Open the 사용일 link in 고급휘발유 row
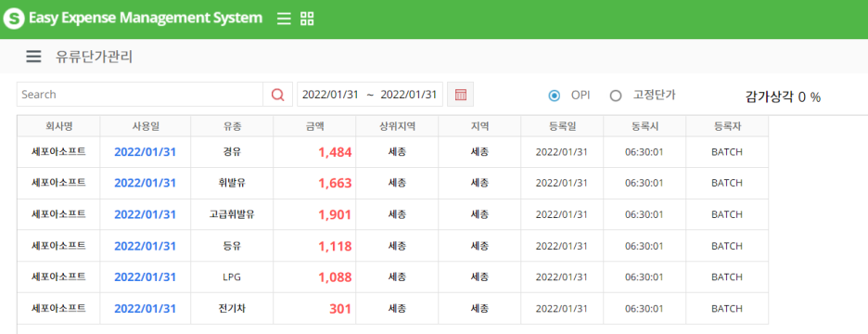Screen dimensions: 868x334 tap(145, 214)
